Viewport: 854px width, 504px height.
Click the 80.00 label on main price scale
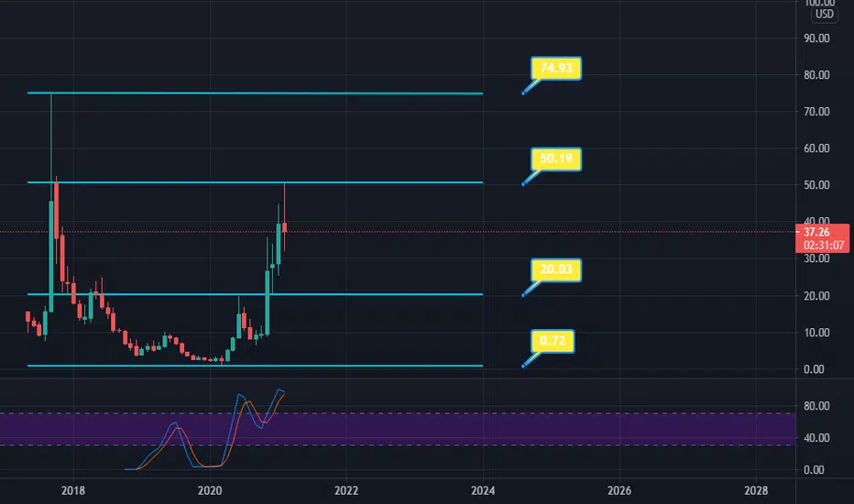coord(816,75)
